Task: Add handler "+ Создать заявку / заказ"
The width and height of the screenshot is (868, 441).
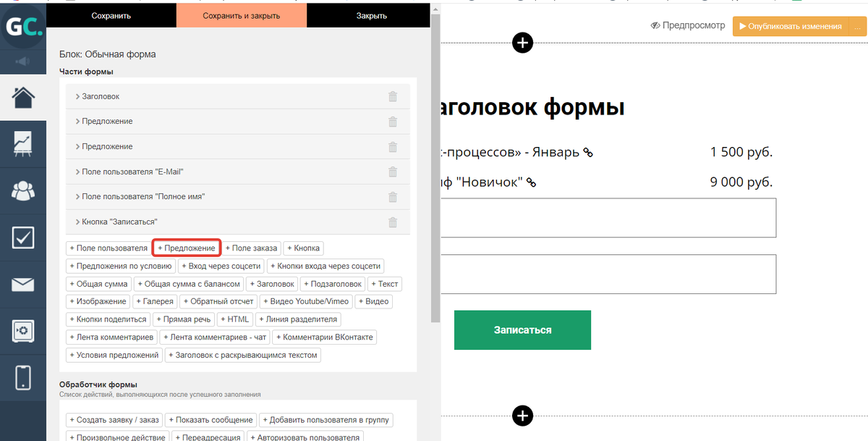Action: click(114, 420)
